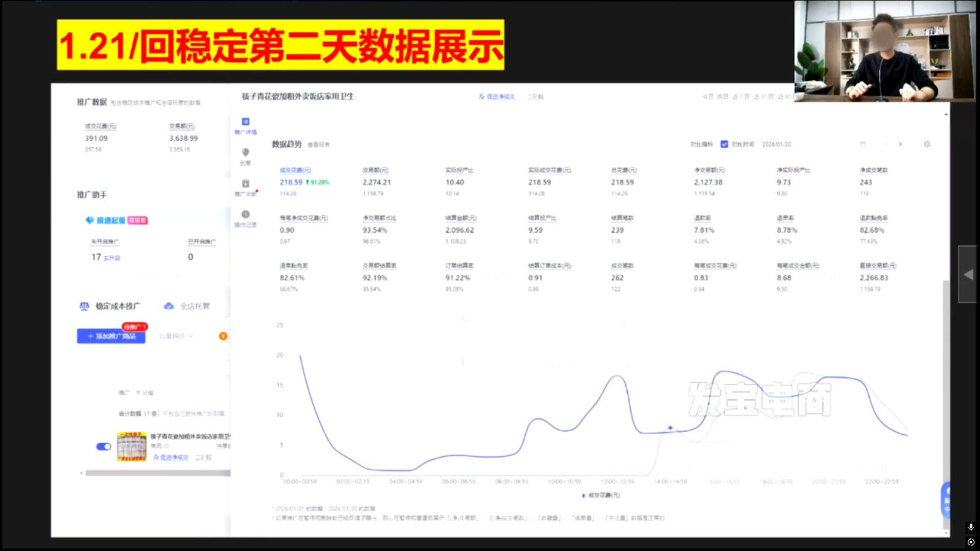Screen dimensions: 980x551
Task: Open the 操作记录 clock icon
Action: [246, 215]
